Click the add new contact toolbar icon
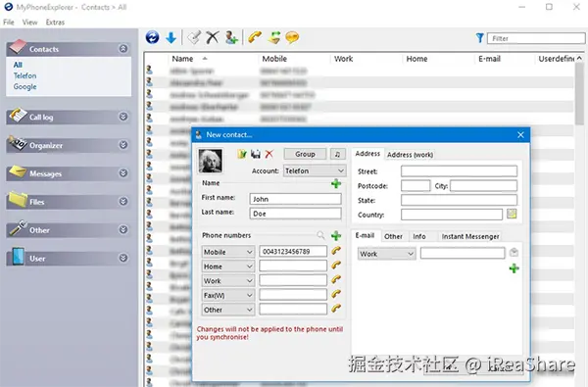This screenshot has height=387, width=588. (231, 37)
